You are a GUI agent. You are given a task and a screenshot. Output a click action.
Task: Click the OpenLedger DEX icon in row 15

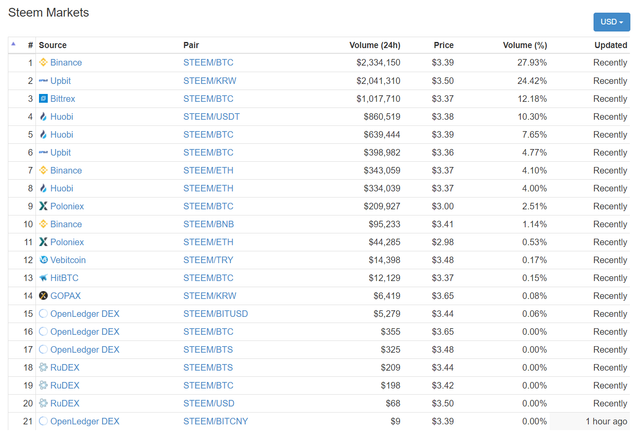click(x=43, y=314)
